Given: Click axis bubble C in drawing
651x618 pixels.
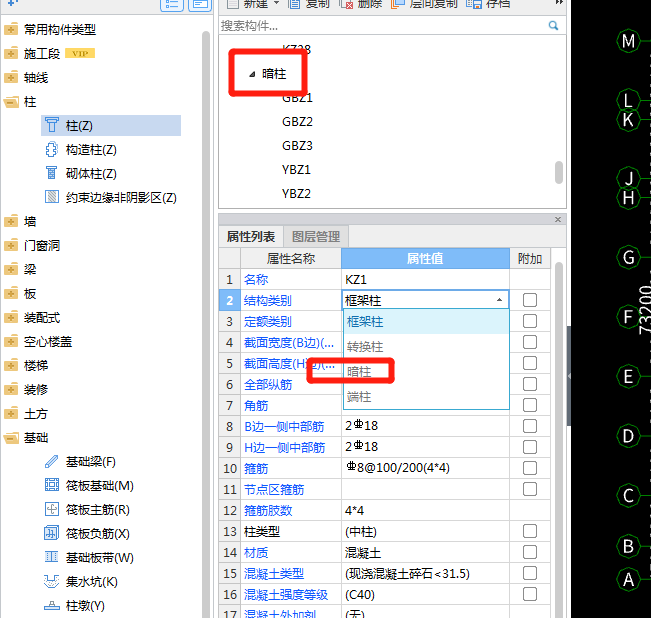Looking at the screenshot, I should pos(628,496).
